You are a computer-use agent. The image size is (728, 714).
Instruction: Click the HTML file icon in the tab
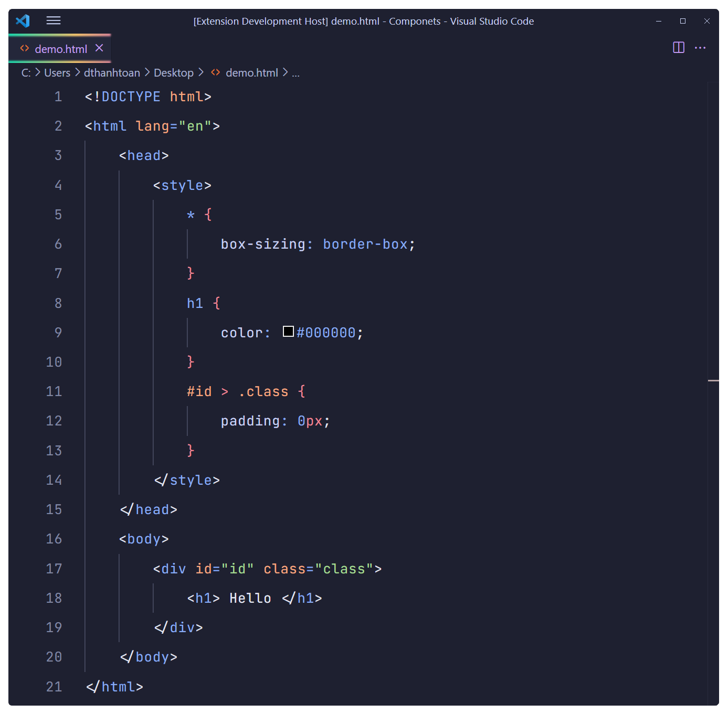24,48
